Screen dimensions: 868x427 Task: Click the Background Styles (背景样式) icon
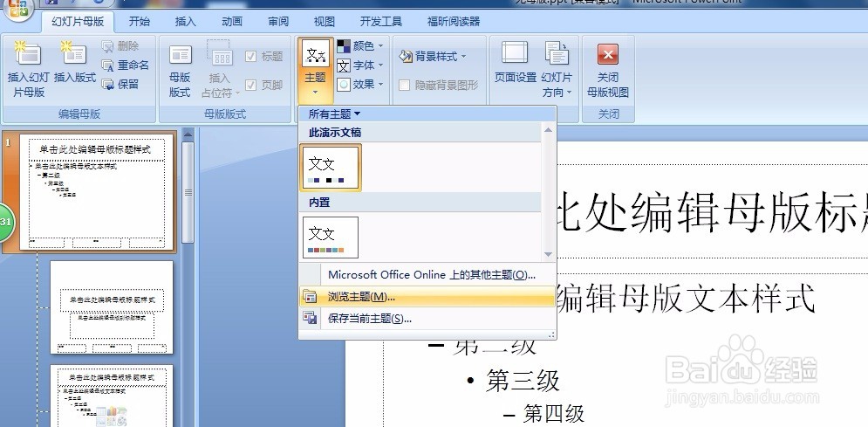coord(406,57)
